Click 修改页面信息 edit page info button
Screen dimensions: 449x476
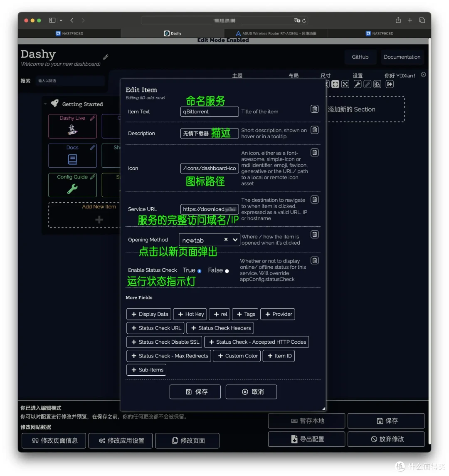click(54, 441)
